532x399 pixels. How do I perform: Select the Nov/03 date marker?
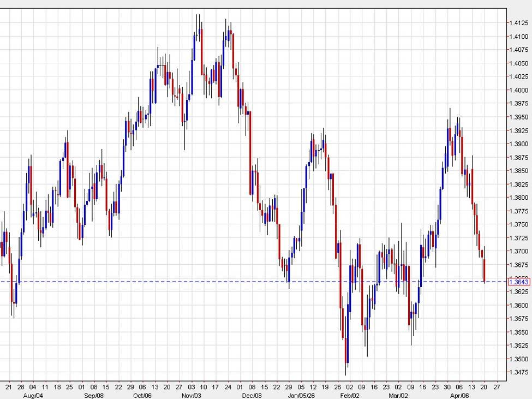click(190, 395)
